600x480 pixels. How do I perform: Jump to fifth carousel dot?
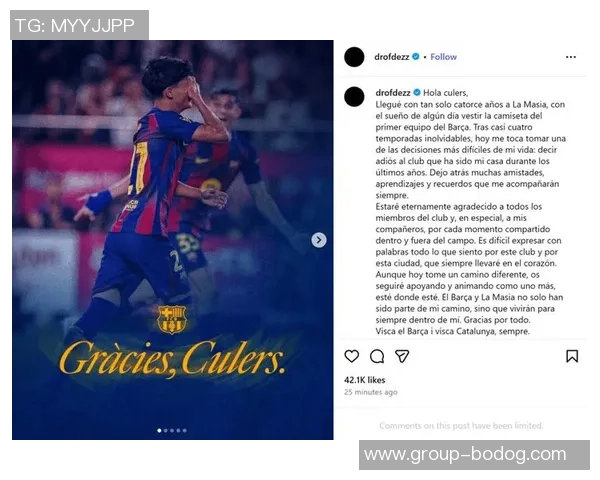184,431
